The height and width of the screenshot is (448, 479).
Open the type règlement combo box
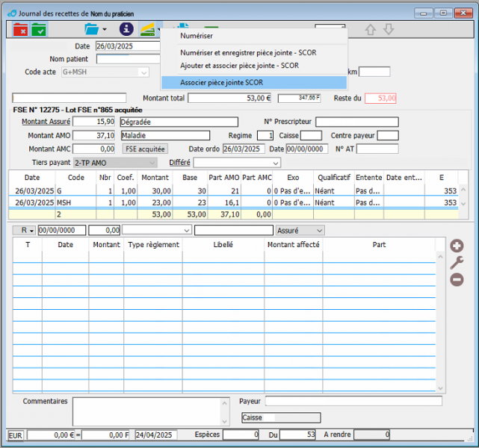pyautogui.click(x=157, y=230)
